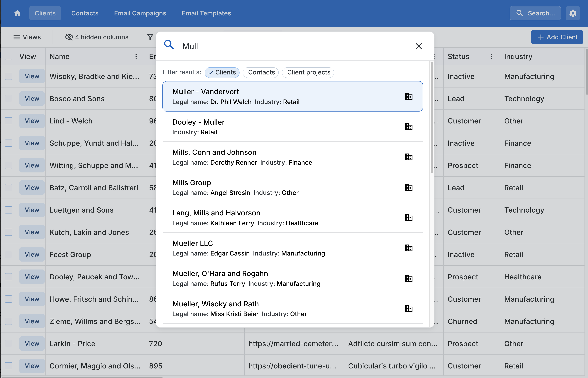Toggle the Clients filter chip
588x378 pixels.
(222, 72)
